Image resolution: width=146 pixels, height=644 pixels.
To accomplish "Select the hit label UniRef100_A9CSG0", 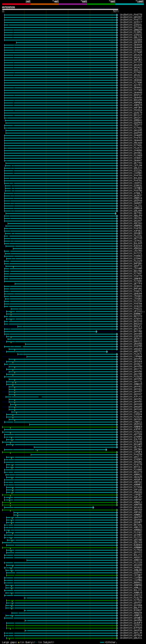I will pos(131,223).
